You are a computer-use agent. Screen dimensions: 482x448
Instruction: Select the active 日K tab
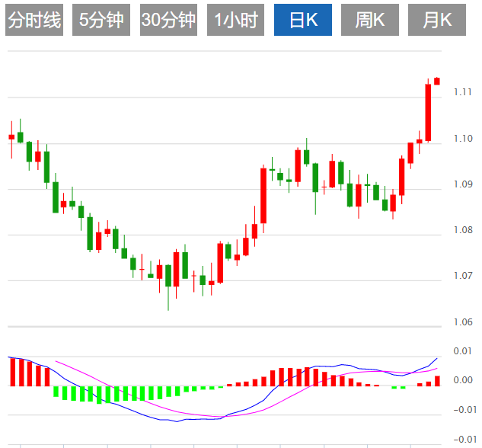[x=303, y=20]
